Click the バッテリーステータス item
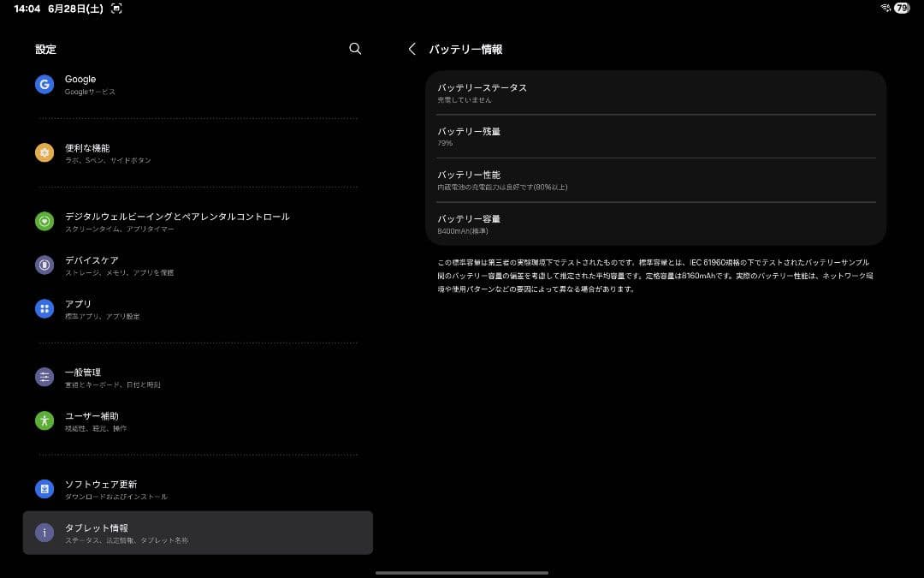 click(655, 92)
